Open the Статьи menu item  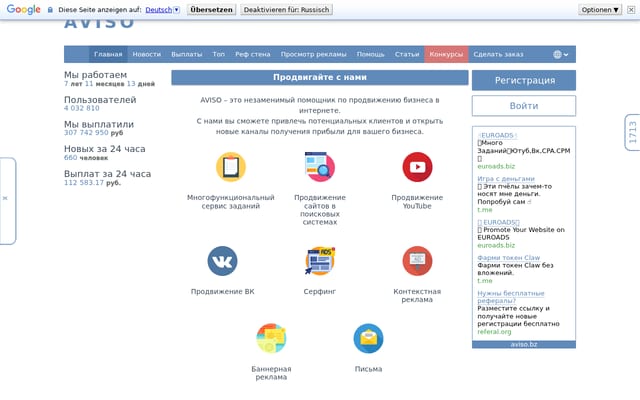pyautogui.click(x=407, y=54)
